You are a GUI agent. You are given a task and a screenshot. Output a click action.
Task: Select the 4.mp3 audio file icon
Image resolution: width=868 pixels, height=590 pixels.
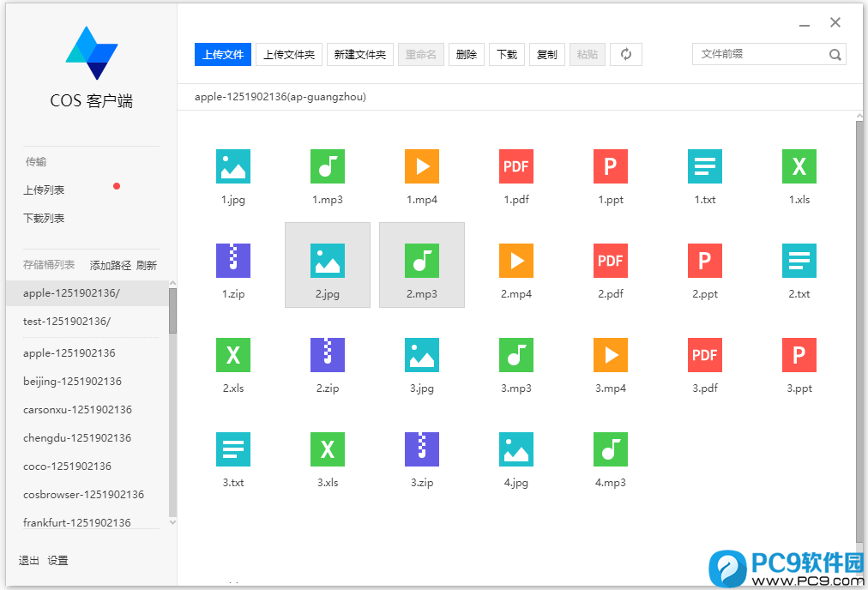pyautogui.click(x=611, y=449)
